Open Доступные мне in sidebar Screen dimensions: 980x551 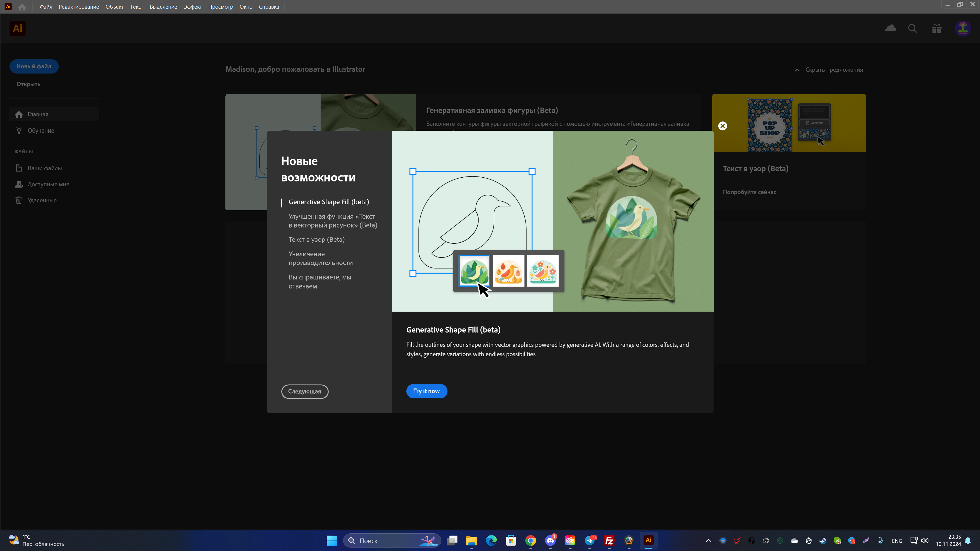pyautogui.click(x=54, y=184)
